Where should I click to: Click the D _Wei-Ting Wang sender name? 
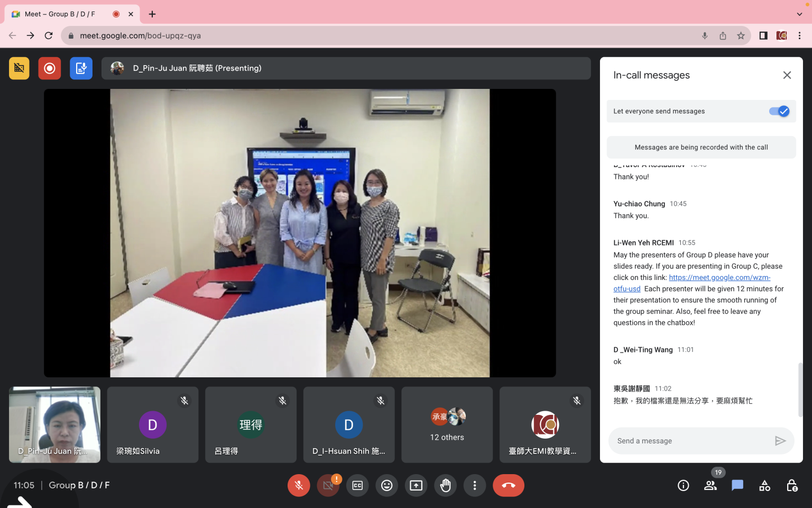tap(643, 350)
